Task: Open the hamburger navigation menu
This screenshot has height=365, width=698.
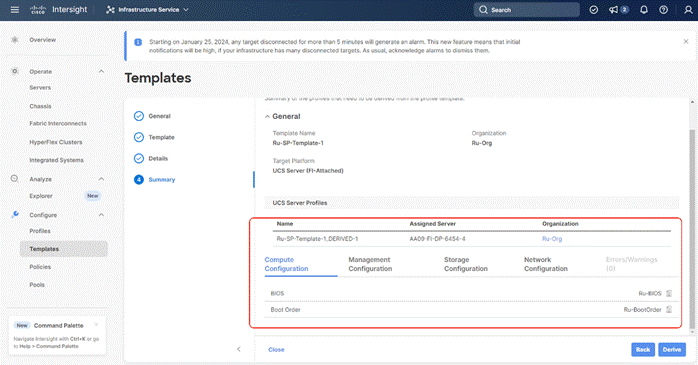Action: (15, 10)
